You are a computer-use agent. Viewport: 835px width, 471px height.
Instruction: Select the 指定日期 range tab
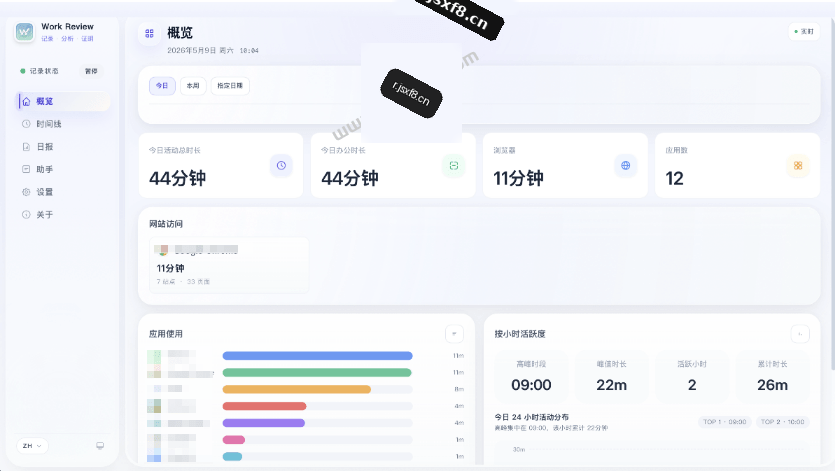230,86
